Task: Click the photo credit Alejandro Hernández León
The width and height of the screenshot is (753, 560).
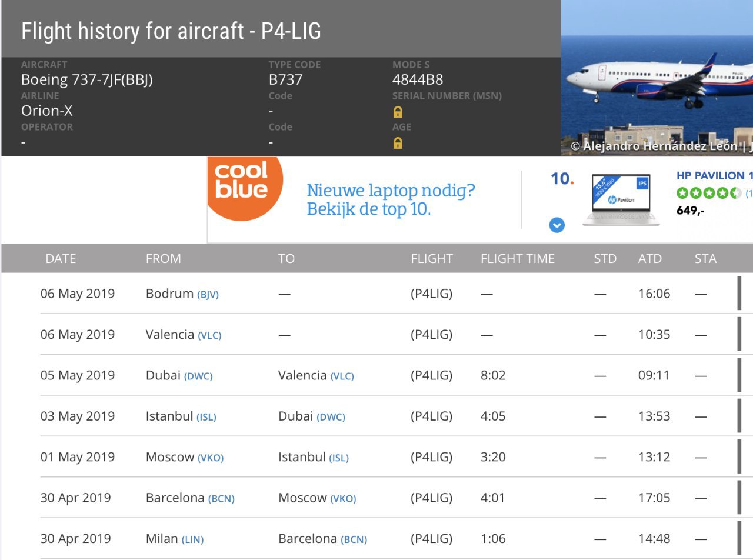Action: [659, 146]
